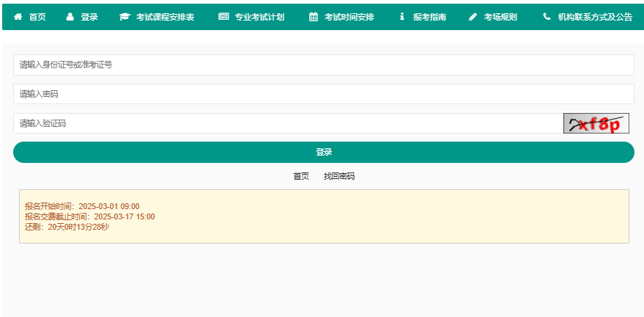Click the graduation cap icon for 考试课程安排表
Screen dimensions: 644x317
click(125, 17)
